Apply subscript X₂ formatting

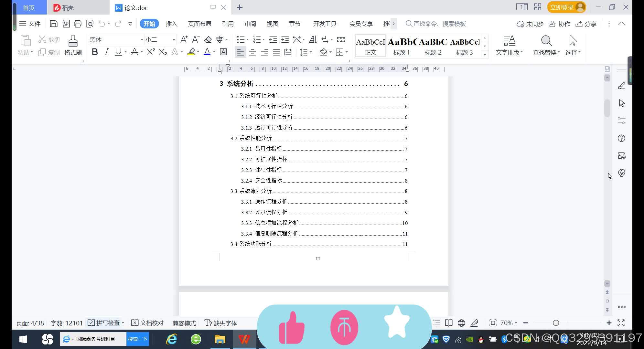(163, 52)
